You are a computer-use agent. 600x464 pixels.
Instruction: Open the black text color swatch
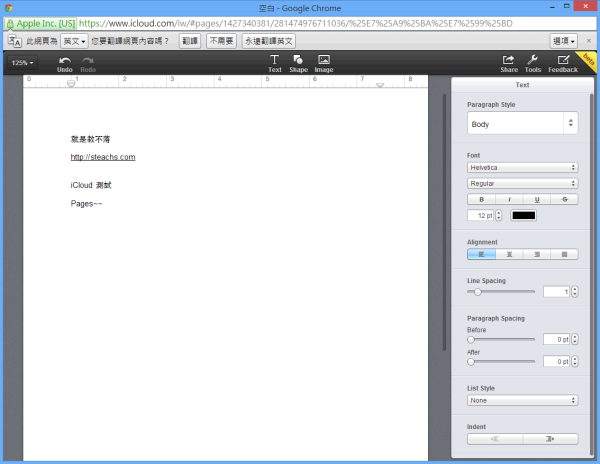[523, 215]
